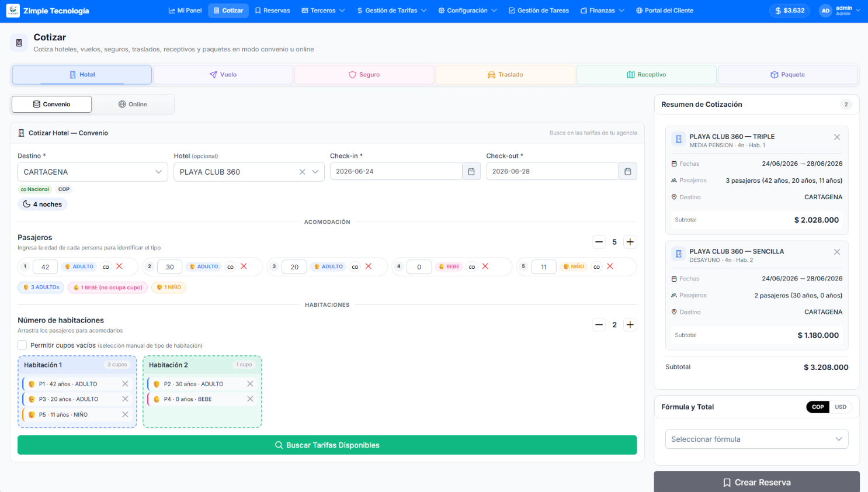Click the $3.632 balance button
868x492 pixels.
(x=790, y=11)
